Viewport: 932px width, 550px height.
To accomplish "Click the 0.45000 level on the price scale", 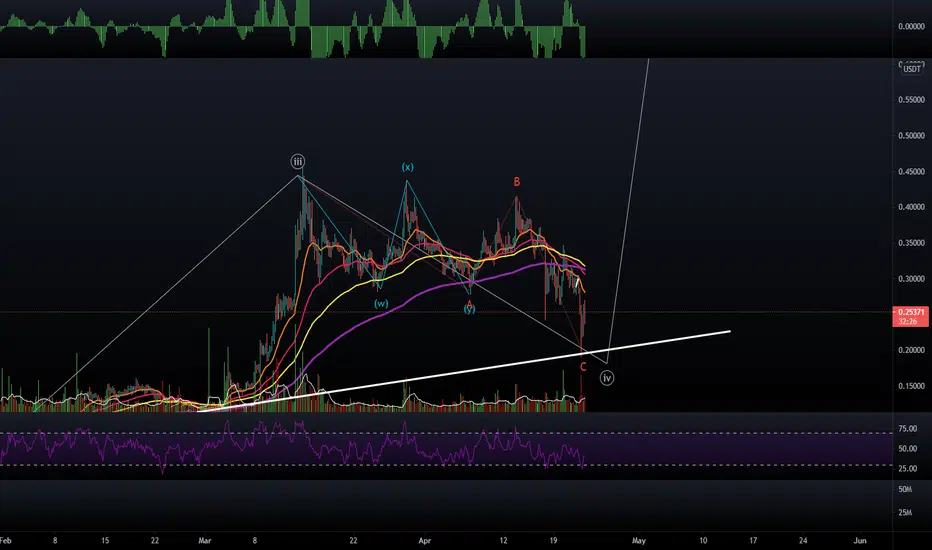I will coord(911,171).
